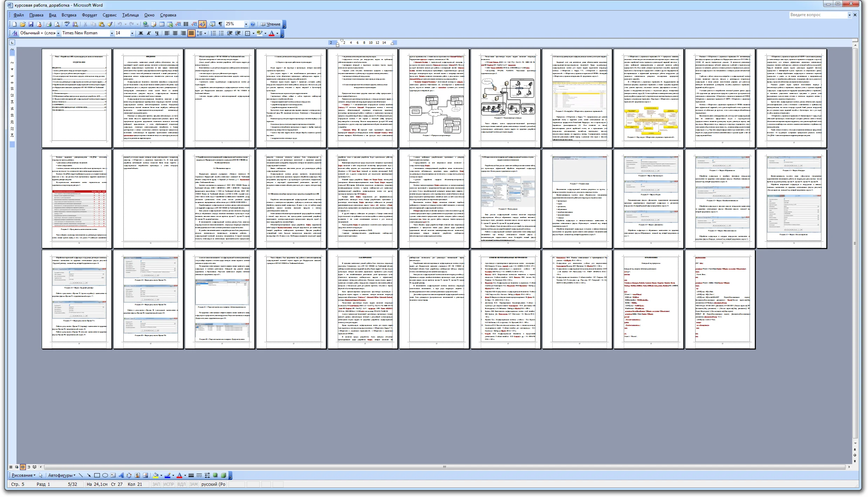
Task: Apply the red font color swatch
Action: coord(272,33)
